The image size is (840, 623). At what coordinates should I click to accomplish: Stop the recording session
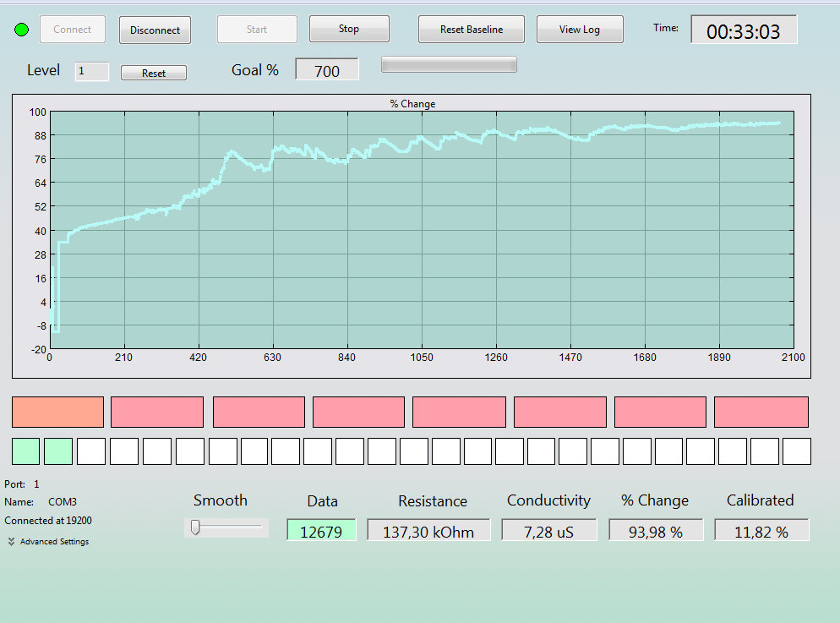pos(349,29)
